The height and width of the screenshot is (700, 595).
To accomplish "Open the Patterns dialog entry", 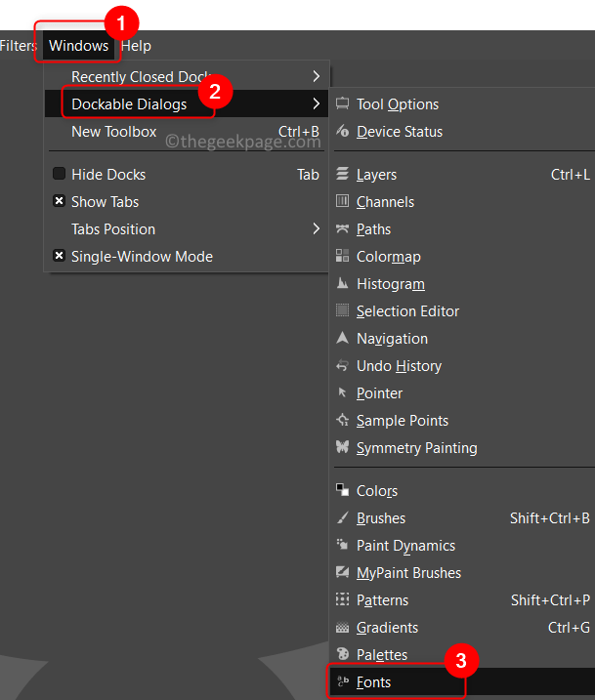I will 463,599.
